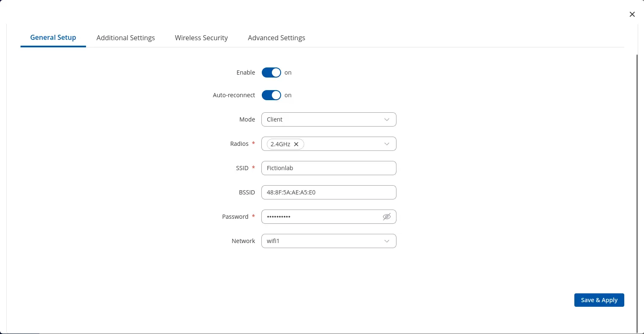Go to Additional Settings
Screen dimensions: 644x334
(125, 38)
